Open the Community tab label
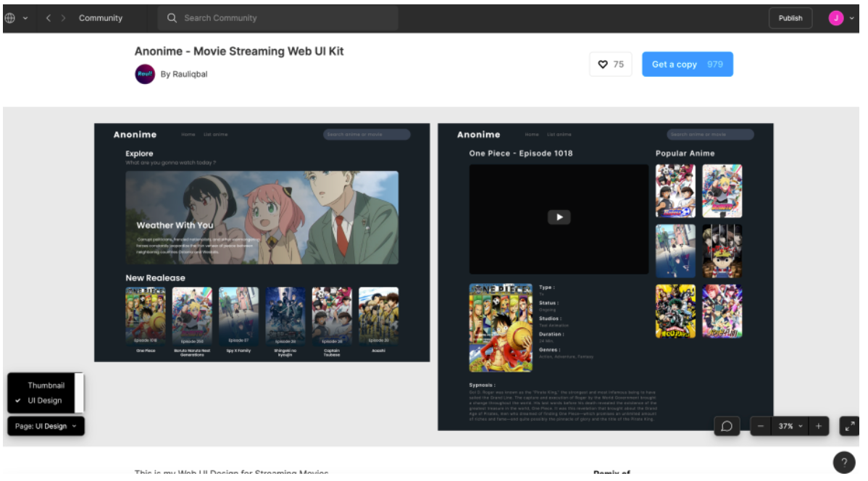This screenshot has width=868, height=481. point(101,18)
